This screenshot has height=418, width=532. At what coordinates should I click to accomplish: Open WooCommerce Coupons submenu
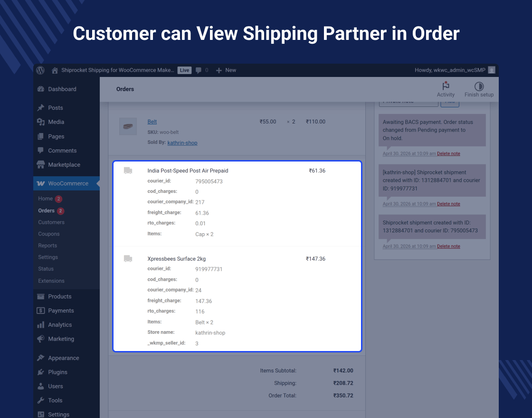click(49, 234)
